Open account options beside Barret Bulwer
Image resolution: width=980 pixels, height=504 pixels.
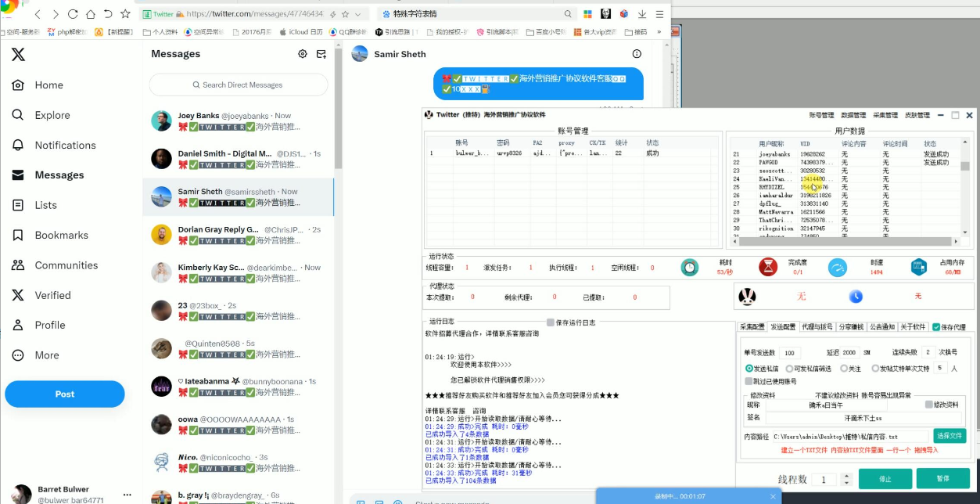[127, 495]
